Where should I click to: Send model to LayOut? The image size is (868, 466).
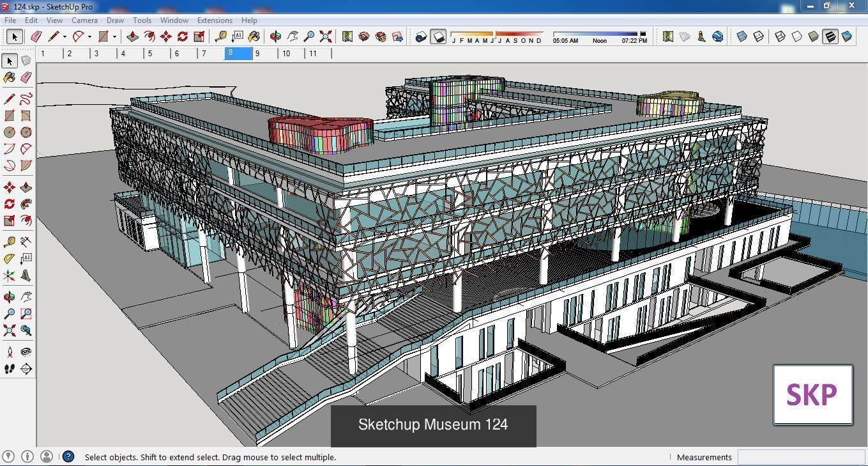tap(397, 36)
